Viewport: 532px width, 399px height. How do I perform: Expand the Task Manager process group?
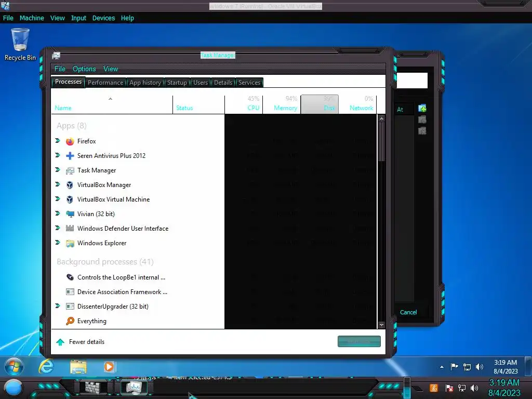[x=57, y=170]
